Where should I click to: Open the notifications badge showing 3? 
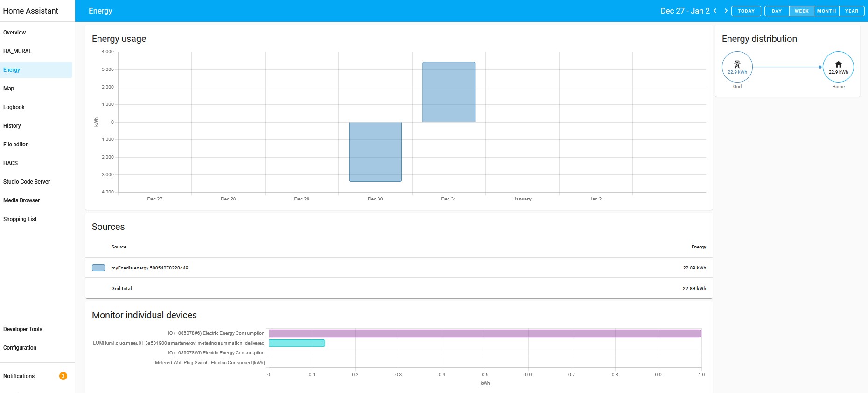63,376
